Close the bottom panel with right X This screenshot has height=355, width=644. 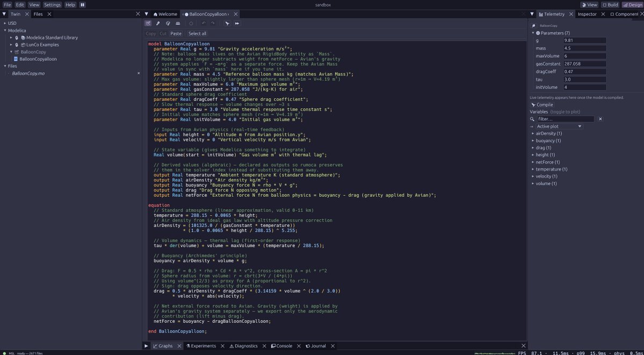click(524, 346)
